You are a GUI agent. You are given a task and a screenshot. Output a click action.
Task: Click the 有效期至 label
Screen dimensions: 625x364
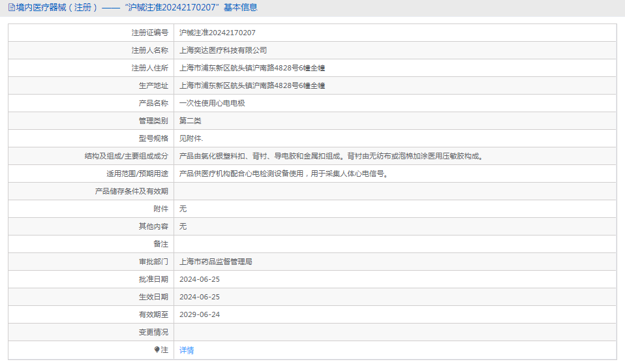click(153, 314)
